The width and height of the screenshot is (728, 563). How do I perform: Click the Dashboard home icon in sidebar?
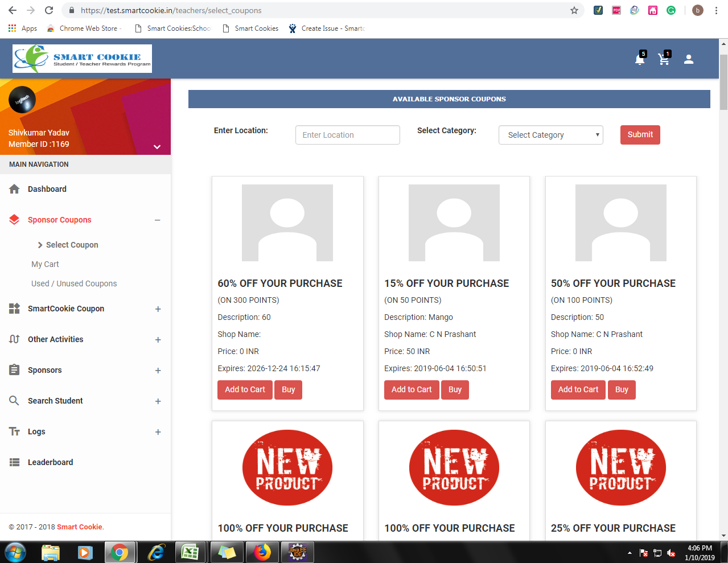14,189
